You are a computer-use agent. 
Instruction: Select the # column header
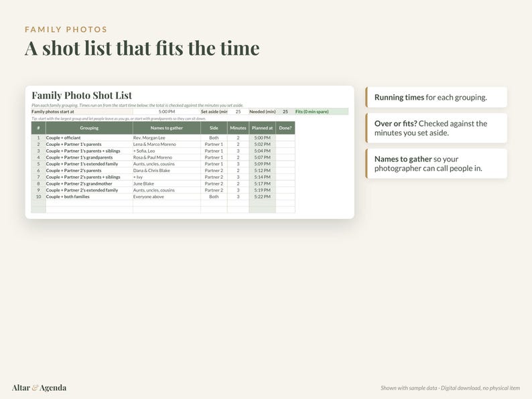coord(38,128)
